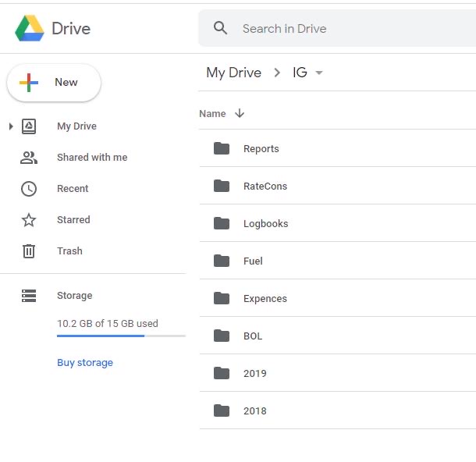Click the IG breadcrumb folder

tap(300, 73)
